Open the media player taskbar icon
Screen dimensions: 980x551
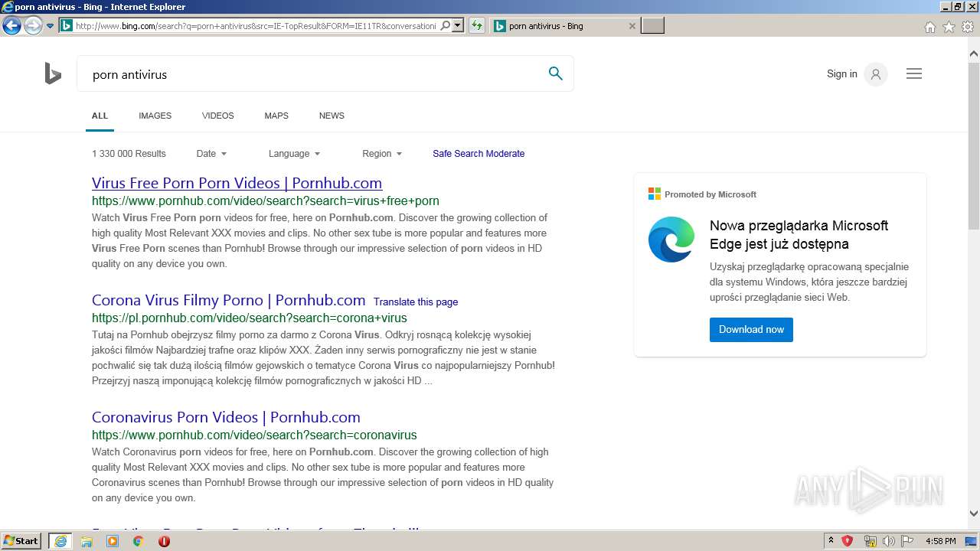click(113, 541)
